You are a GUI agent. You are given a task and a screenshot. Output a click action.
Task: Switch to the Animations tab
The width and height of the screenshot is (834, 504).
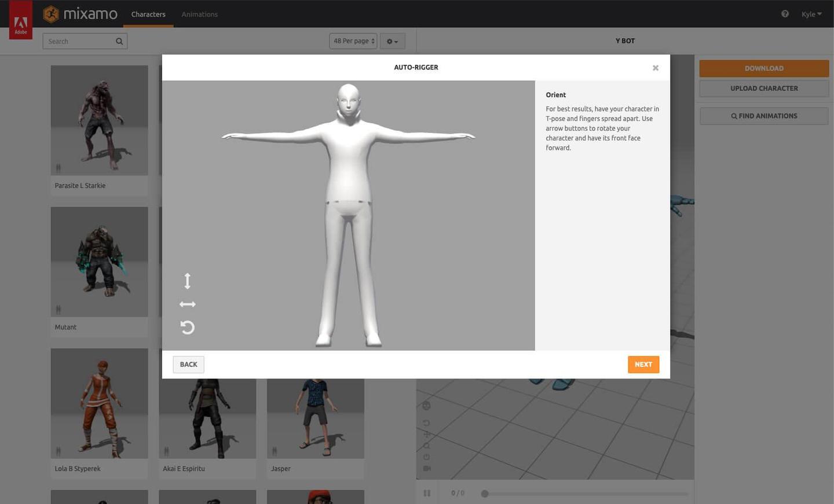pyautogui.click(x=199, y=14)
